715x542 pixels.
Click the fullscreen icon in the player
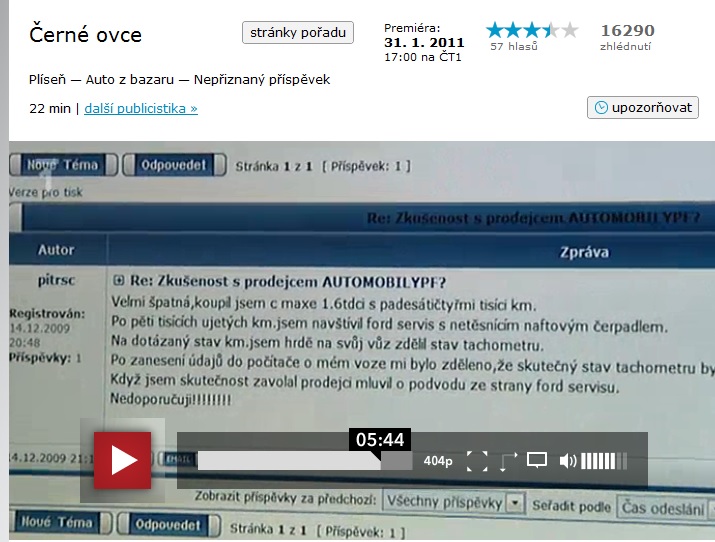pos(477,461)
